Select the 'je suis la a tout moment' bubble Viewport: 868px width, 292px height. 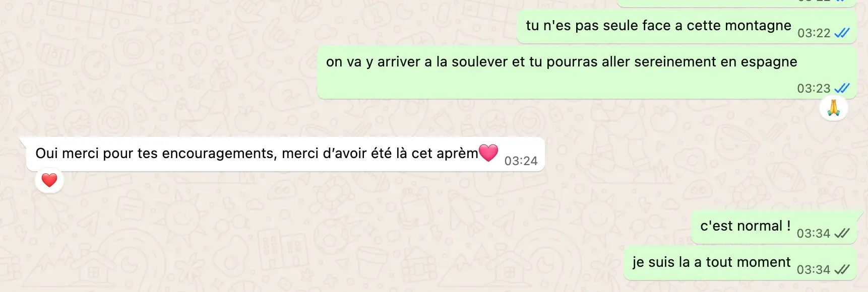[740, 263]
